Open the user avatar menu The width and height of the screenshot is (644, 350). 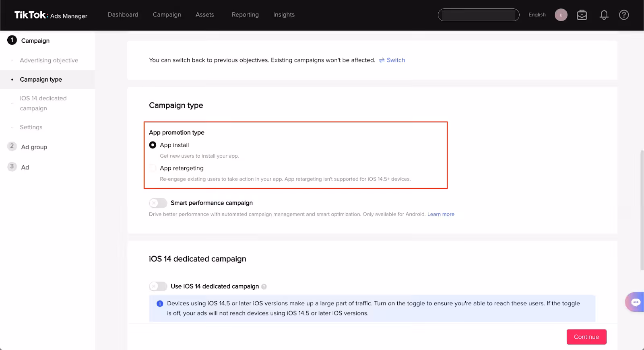click(x=561, y=15)
